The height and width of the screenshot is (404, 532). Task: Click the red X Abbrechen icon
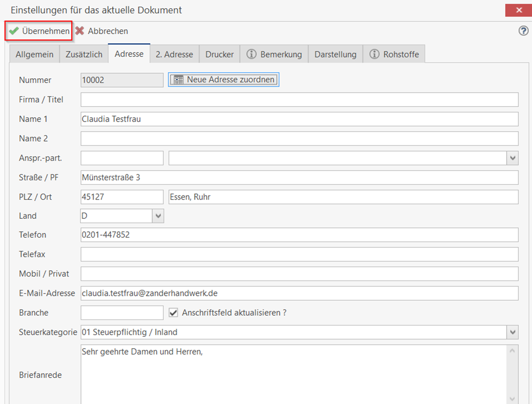point(80,31)
